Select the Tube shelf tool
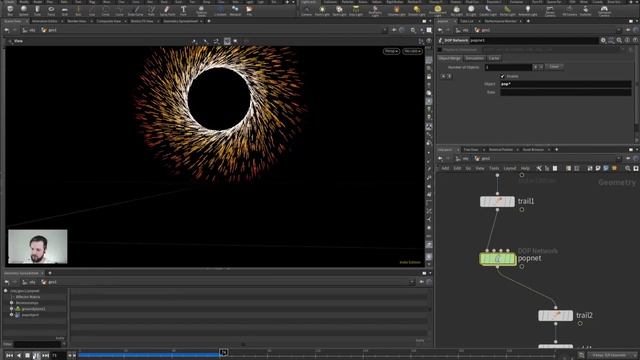 pos(37,10)
